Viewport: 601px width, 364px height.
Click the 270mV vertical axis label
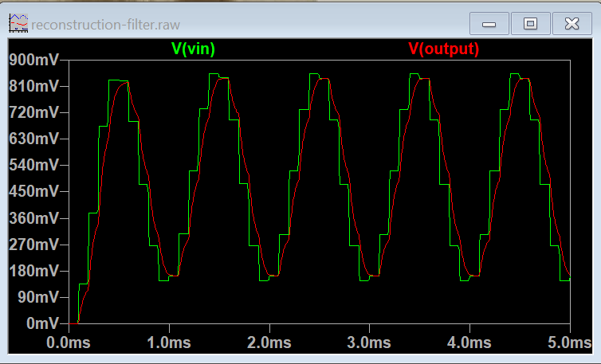coord(34,245)
